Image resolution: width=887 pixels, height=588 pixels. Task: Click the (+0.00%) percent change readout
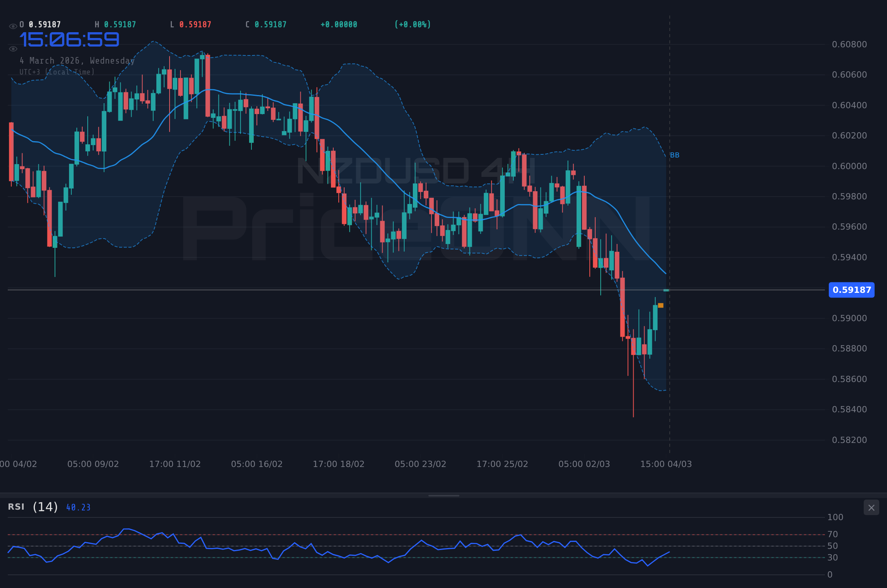pos(412,24)
